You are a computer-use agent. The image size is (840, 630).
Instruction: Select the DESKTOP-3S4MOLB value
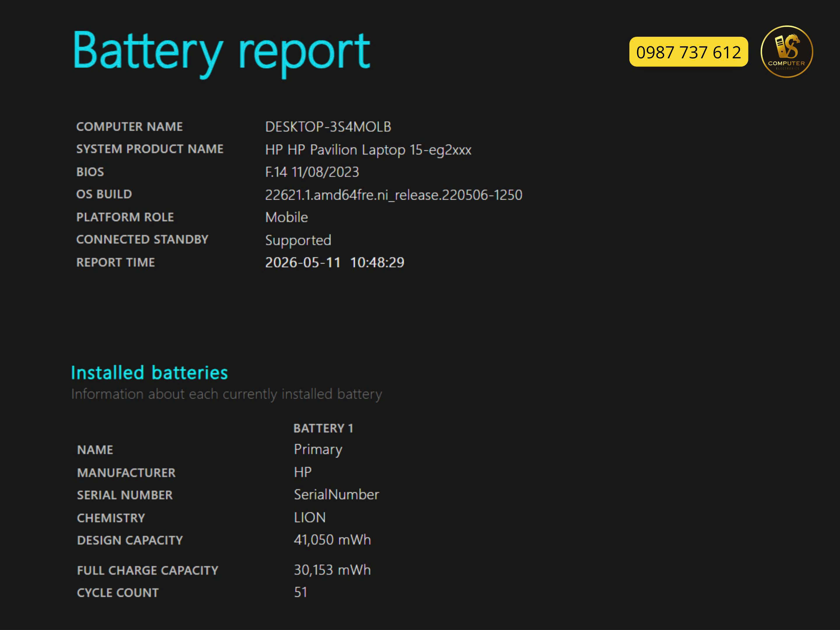pos(328,127)
